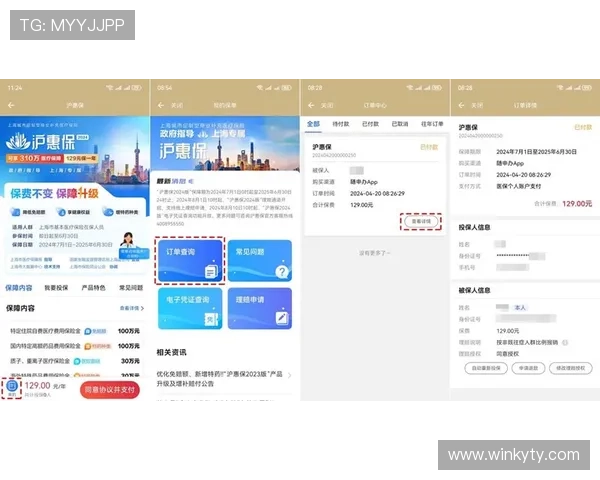
Task: Tap the 特定住院自费医疗费用保险金 row
Action: (75, 331)
